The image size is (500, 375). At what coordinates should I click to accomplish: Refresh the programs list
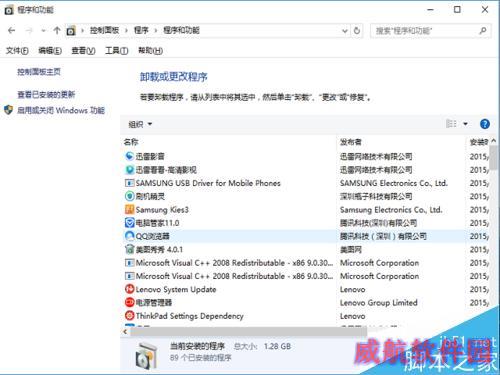click(x=357, y=31)
